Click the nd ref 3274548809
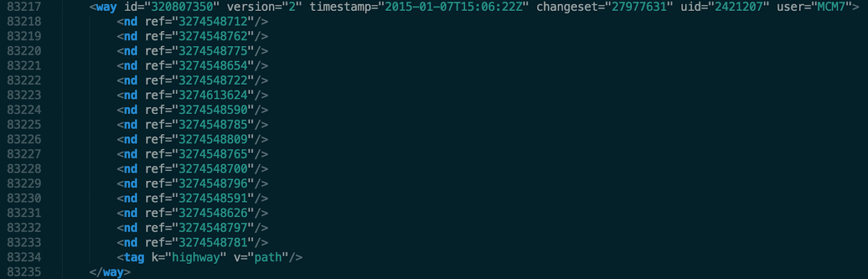 (213, 139)
